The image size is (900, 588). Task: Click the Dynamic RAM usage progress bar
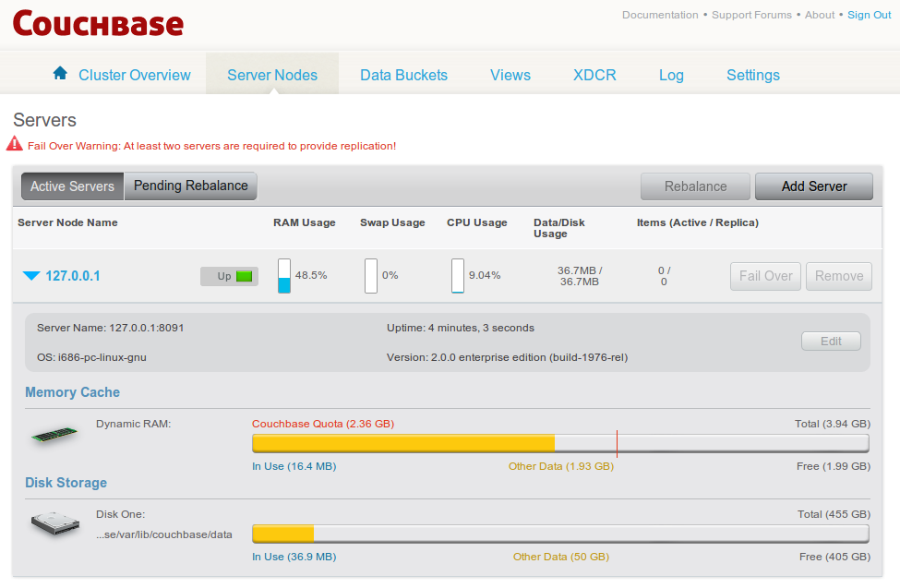[560, 442]
